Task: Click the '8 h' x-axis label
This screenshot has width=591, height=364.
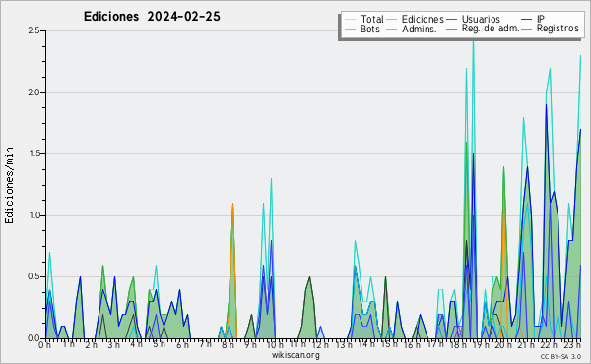Action: tap(228, 345)
